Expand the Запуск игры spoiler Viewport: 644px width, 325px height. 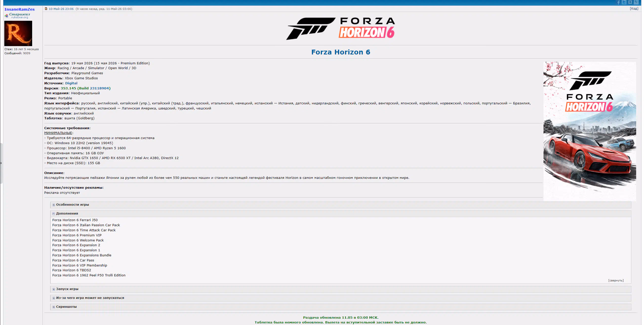(340, 289)
